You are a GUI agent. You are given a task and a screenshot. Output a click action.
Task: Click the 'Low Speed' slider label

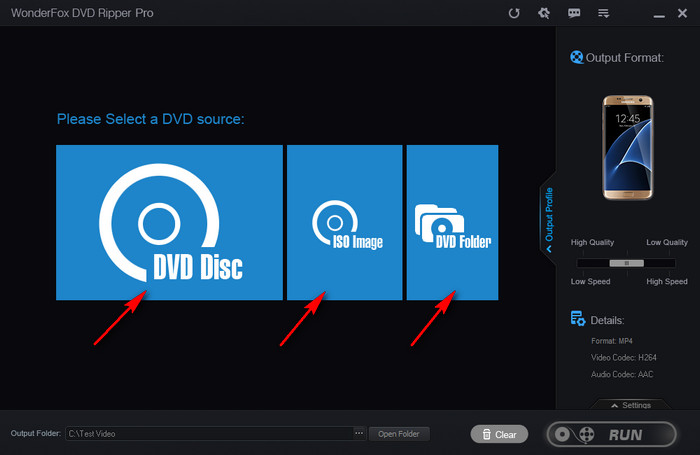pos(590,281)
